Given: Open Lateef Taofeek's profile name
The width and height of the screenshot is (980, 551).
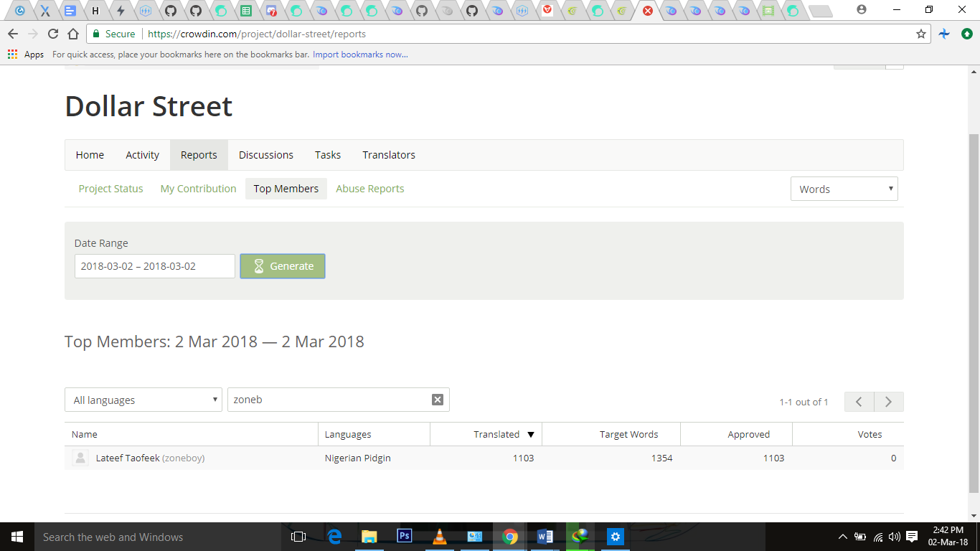Looking at the screenshot, I should (128, 458).
